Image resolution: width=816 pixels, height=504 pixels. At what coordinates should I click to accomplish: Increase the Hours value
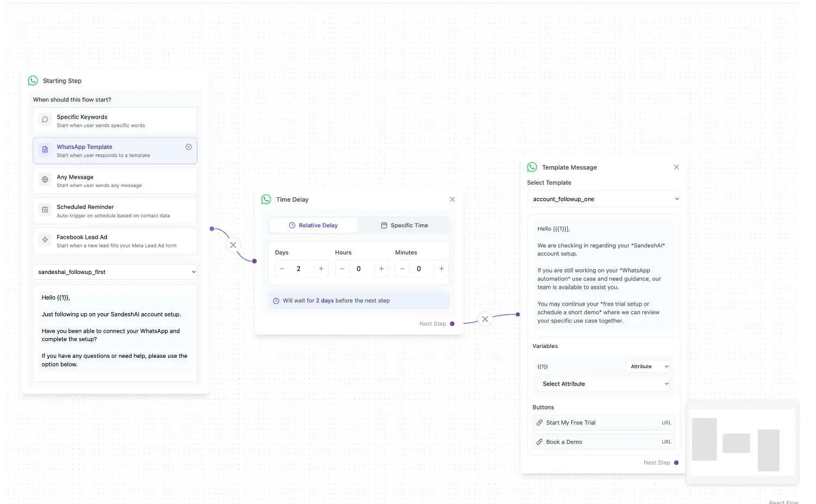click(x=381, y=269)
